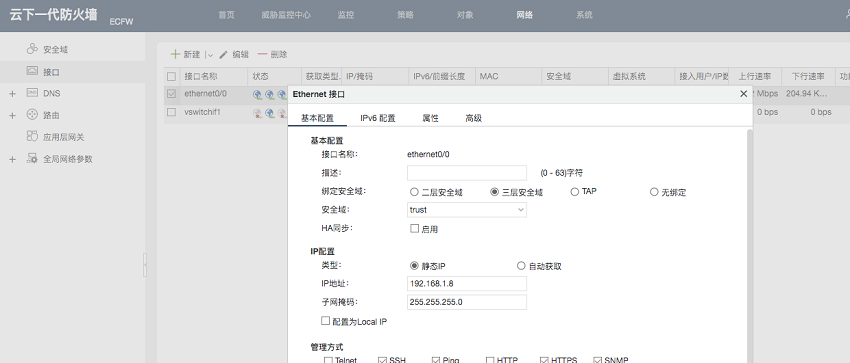Expand the DNS tree node

tap(12, 94)
